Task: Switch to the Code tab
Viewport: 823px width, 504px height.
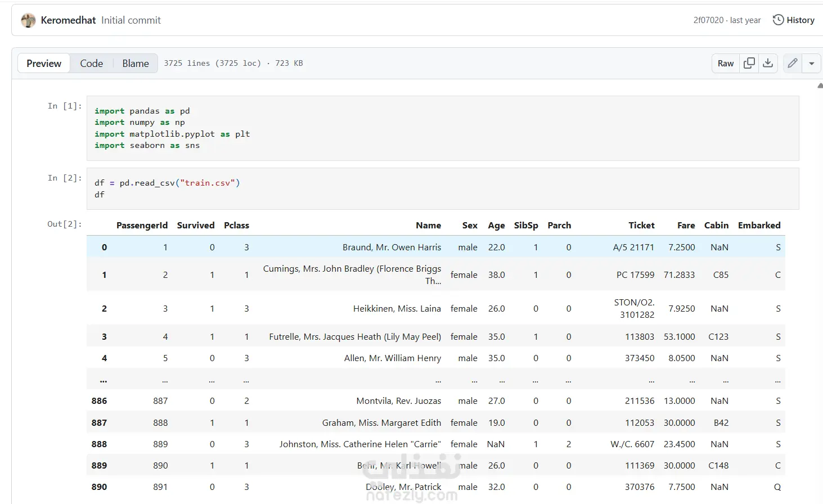Action: (91, 64)
